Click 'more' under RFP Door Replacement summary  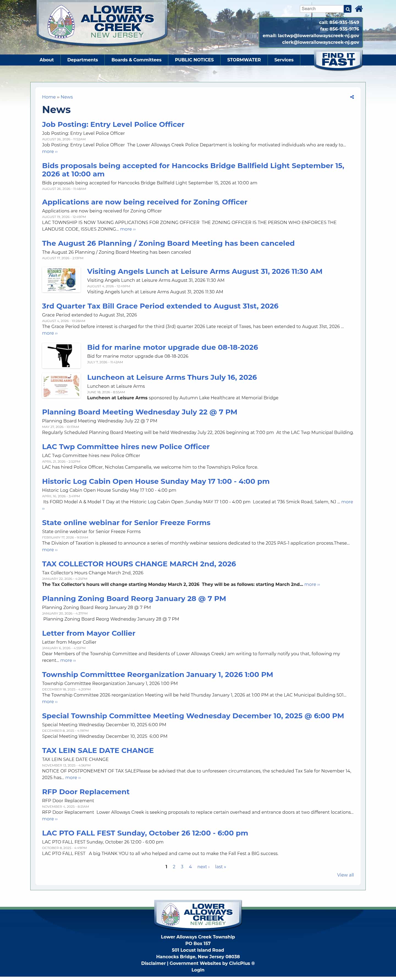[50, 819]
